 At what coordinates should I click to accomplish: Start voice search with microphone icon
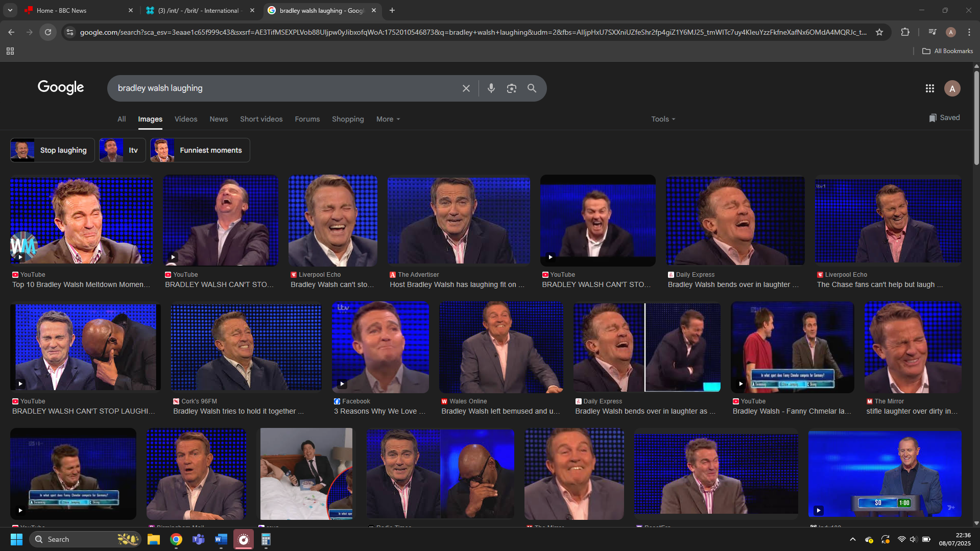coord(491,88)
